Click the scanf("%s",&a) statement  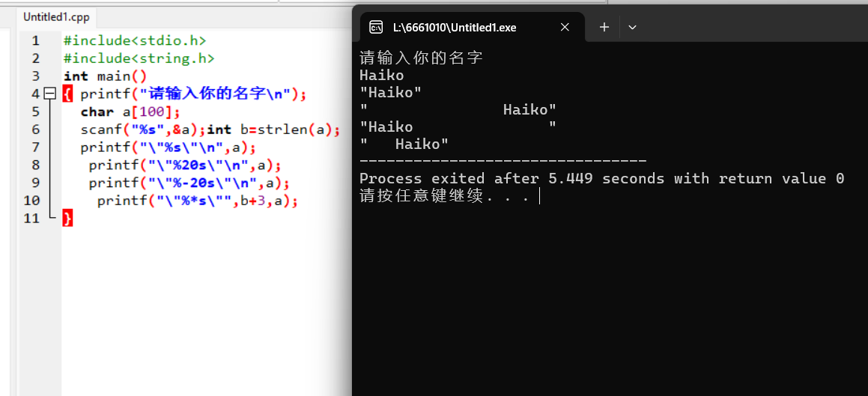pos(143,130)
